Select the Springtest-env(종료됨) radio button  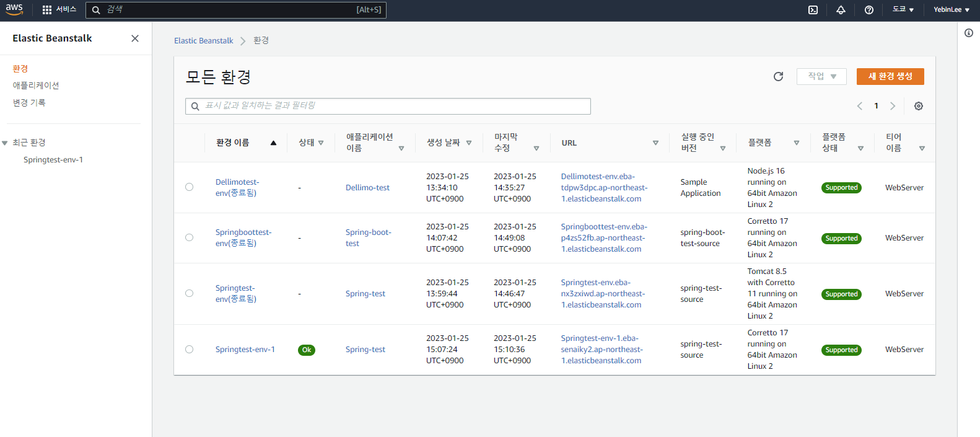(190, 293)
